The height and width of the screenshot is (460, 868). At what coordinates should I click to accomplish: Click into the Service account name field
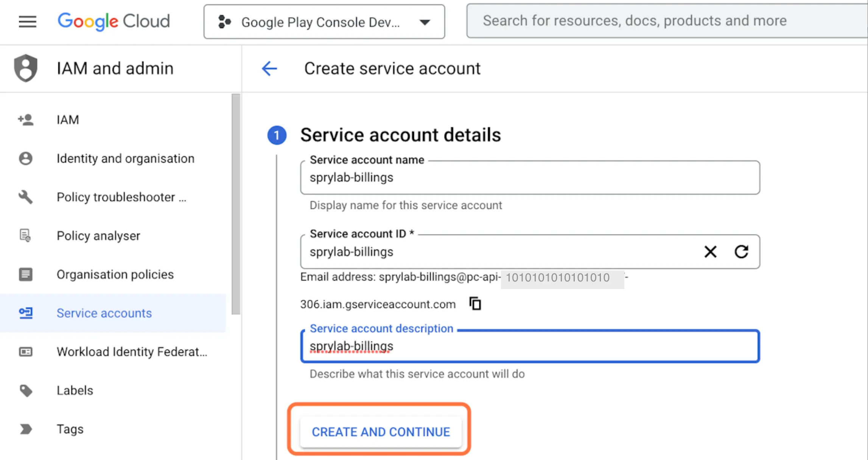point(530,177)
